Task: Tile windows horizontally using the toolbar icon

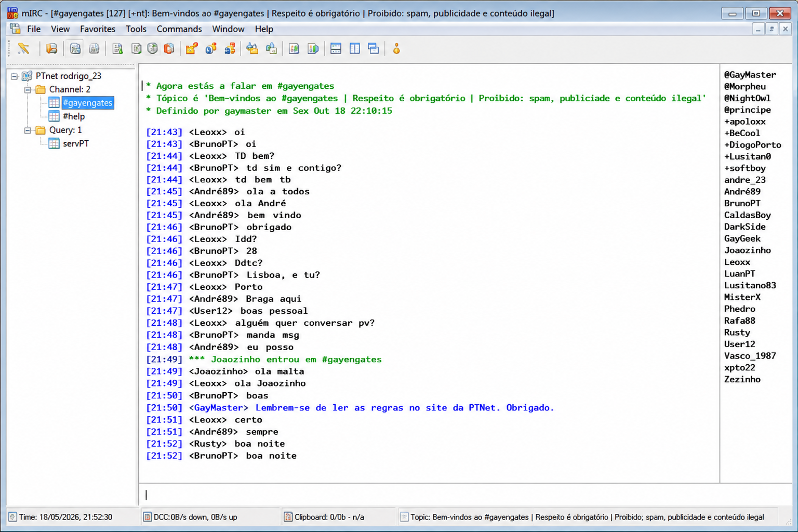Action: (336, 49)
